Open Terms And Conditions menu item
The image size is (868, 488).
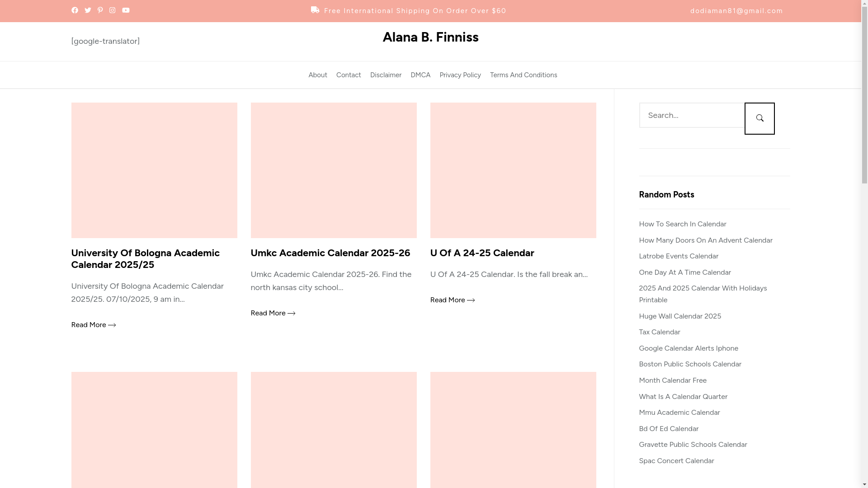pos(523,75)
